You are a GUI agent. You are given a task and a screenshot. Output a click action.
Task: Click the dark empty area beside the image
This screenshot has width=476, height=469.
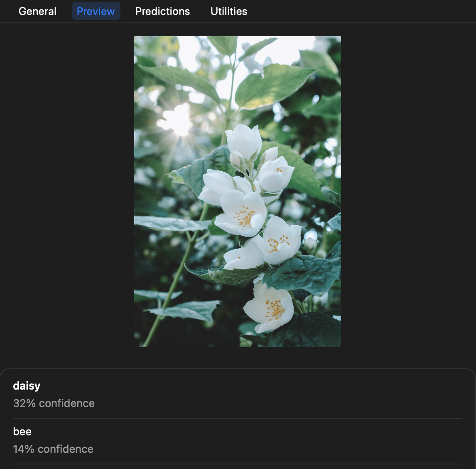click(67, 192)
